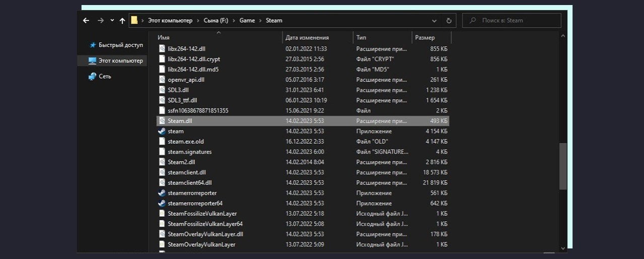Click the magnifier icon in search box
Screen dimensions: 644x259
(x=472, y=21)
